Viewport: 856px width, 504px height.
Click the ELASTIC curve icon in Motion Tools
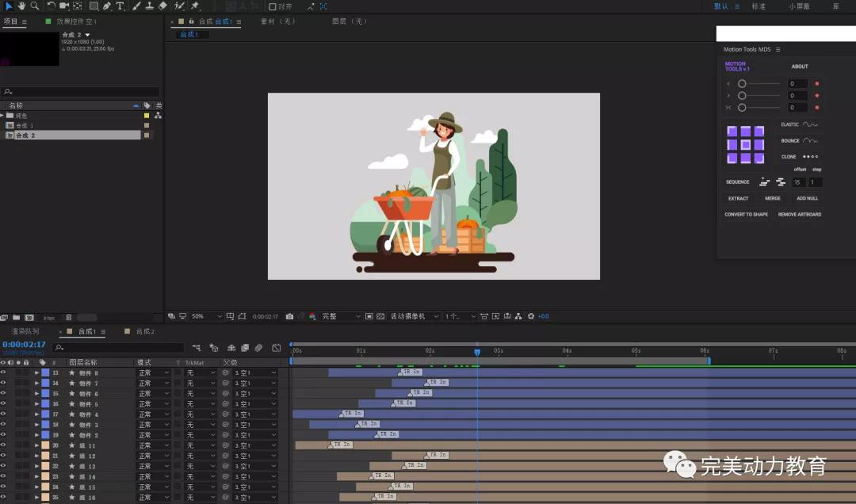[x=810, y=124]
